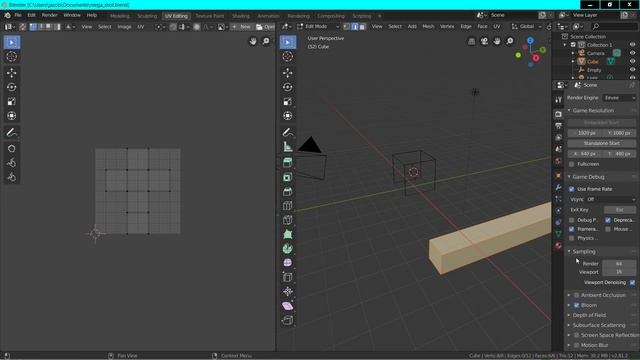This screenshot has width=640, height=360.
Task: Enable the Fullscreen checkbox
Action: point(571,164)
